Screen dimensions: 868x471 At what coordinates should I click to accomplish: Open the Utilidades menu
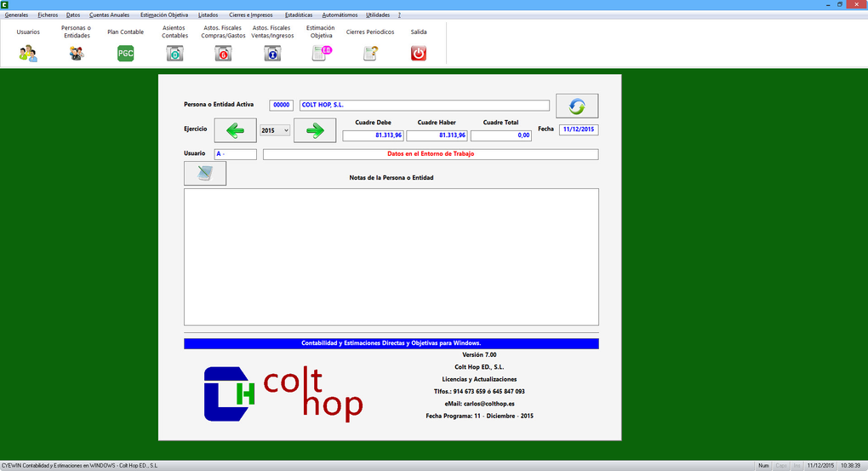[378, 15]
